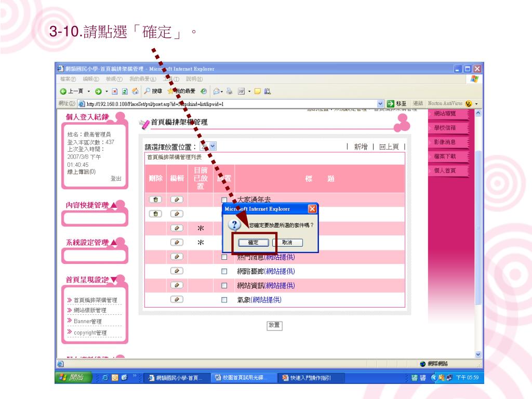Open 網站樣版管理 in the sidebar
The width and height of the screenshot is (532, 399).
[90, 310]
